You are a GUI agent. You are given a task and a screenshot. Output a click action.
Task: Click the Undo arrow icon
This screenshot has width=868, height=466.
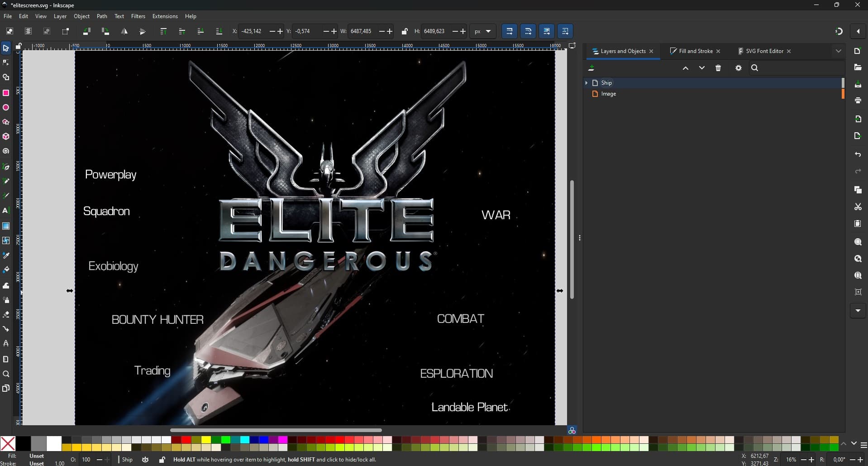858,154
